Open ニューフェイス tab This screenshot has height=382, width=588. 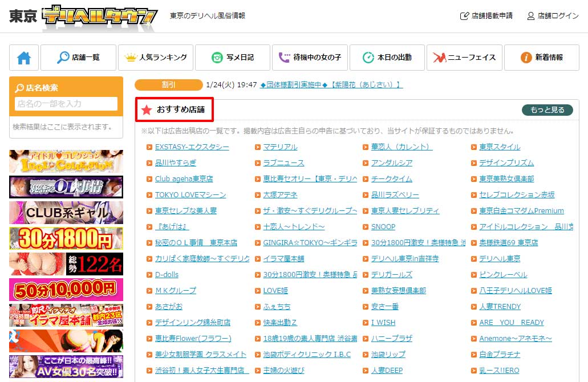coord(465,58)
